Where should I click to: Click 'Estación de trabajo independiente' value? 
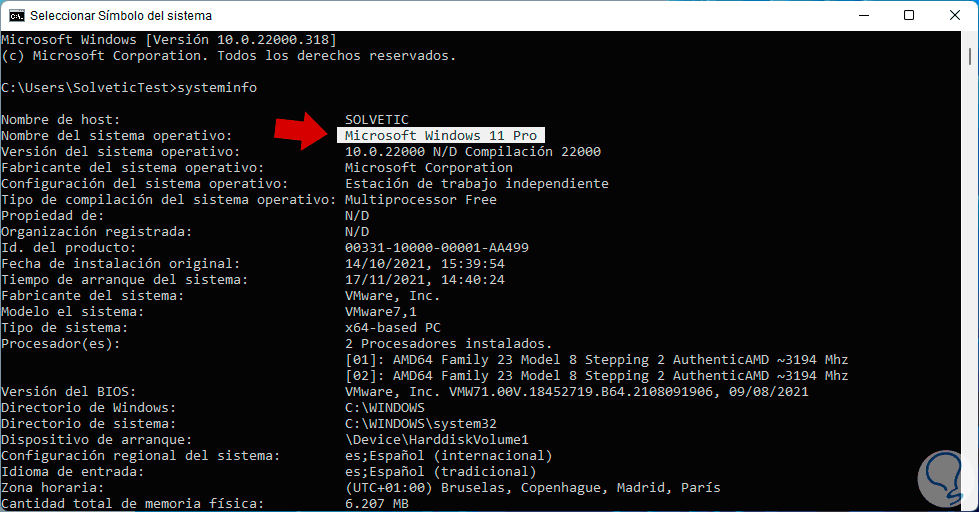click(x=476, y=184)
